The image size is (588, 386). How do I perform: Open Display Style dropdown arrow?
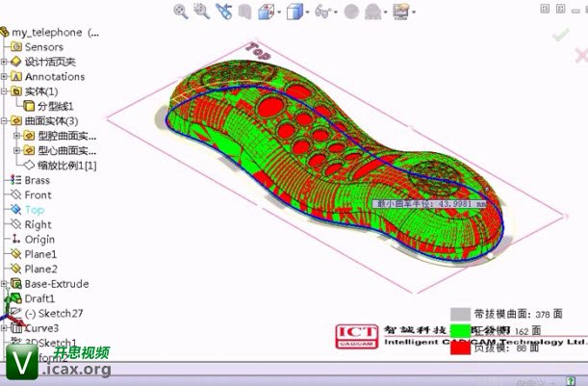[x=308, y=13]
